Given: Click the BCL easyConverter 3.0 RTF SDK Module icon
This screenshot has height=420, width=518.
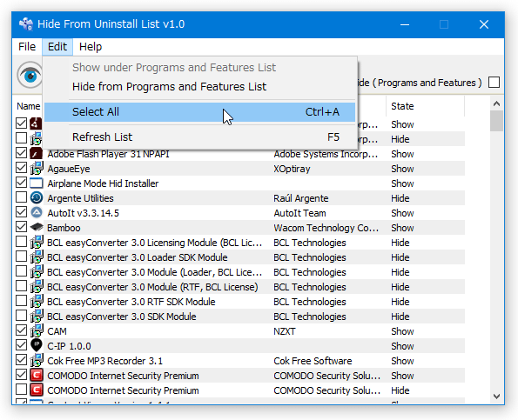Looking at the screenshot, I should pyautogui.click(x=37, y=301).
